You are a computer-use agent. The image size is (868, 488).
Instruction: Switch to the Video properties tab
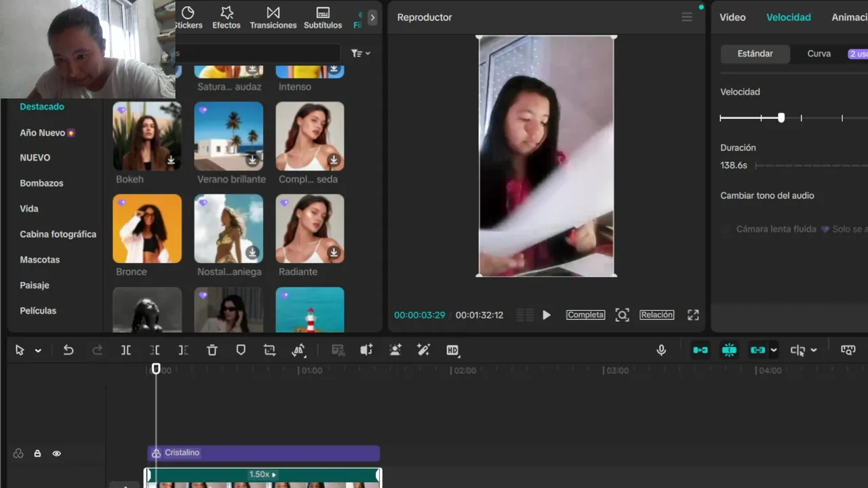732,18
